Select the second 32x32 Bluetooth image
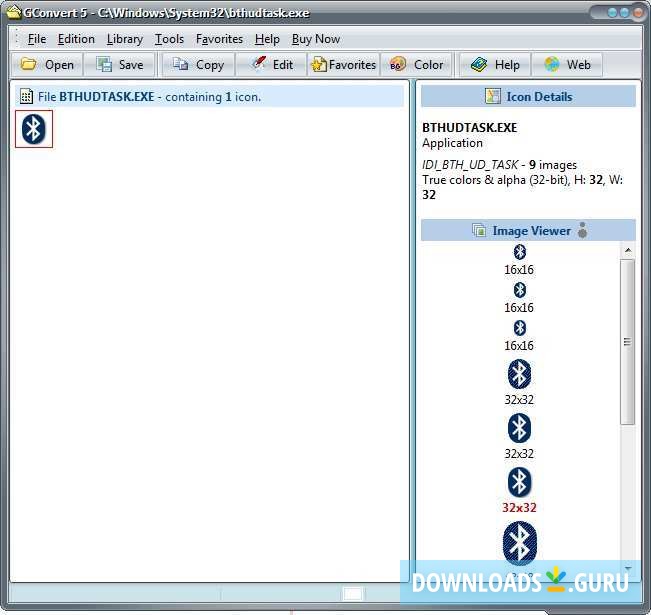 pos(519,428)
